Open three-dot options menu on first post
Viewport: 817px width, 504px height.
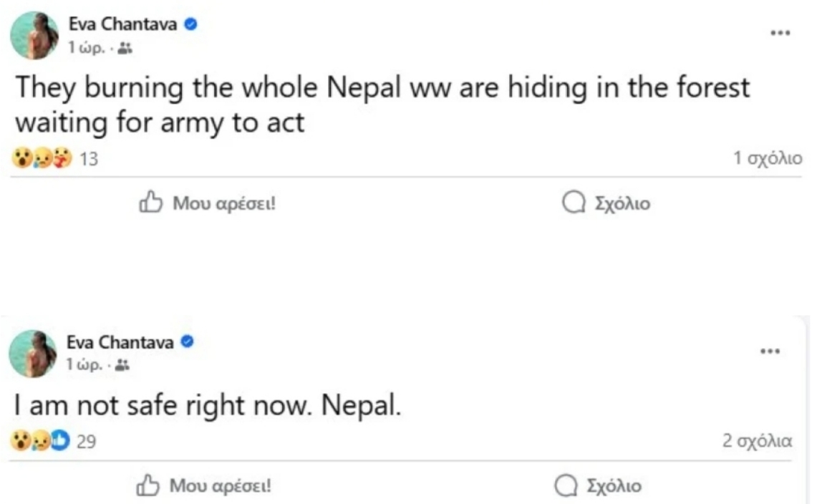(x=780, y=34)
